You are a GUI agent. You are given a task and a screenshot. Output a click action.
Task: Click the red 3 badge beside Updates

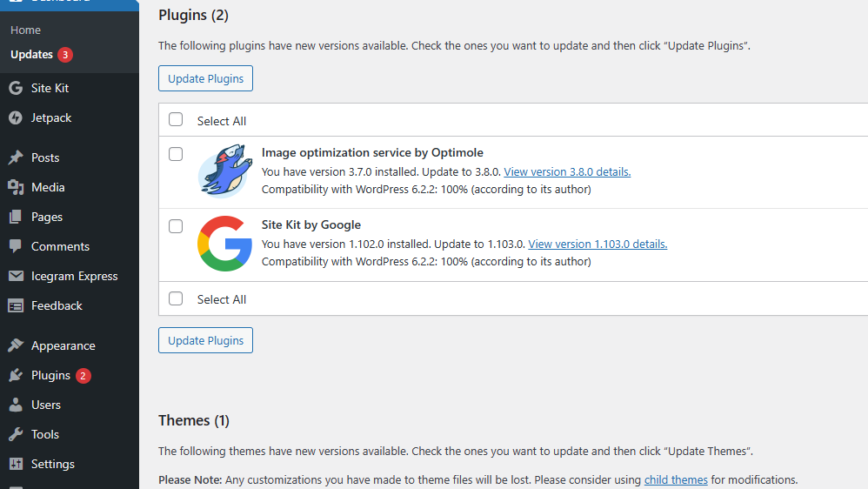(65, 54)
